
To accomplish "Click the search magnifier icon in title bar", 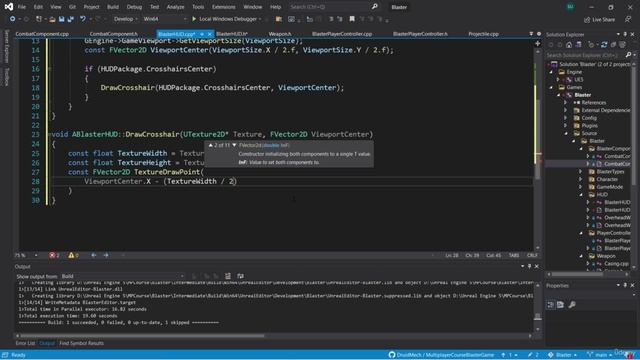I will click(374, 7).
